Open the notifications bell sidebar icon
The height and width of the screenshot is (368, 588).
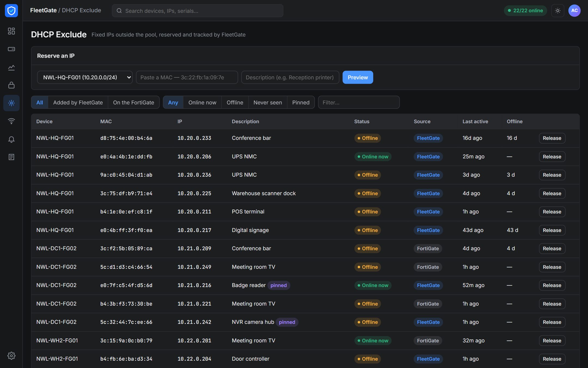tap(11, 139)
